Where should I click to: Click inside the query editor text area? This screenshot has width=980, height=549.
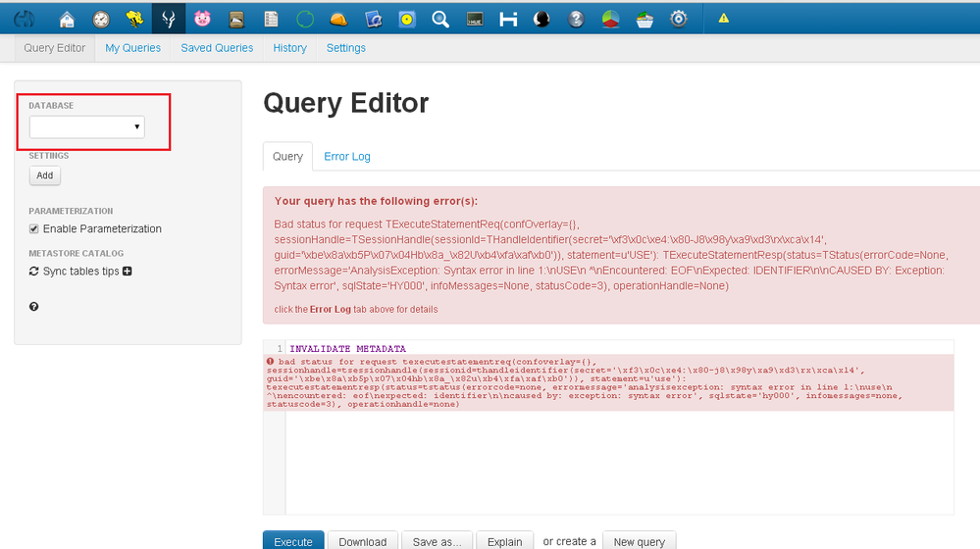619,462
